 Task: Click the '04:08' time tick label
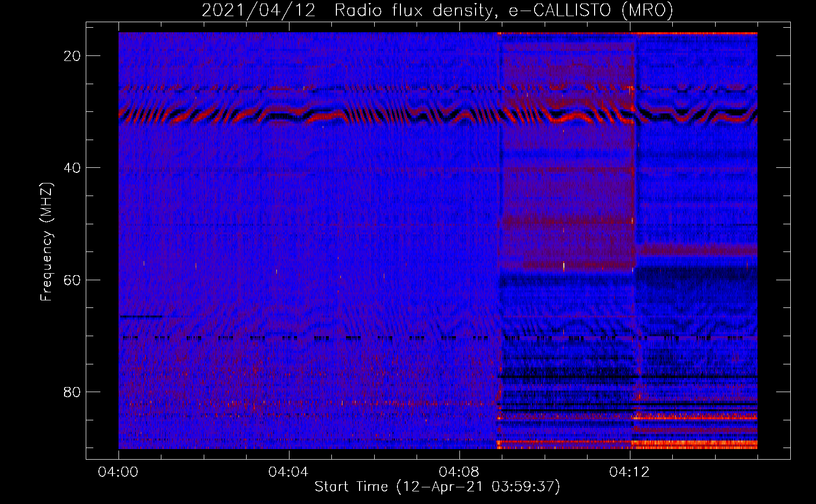coord(459,472)
